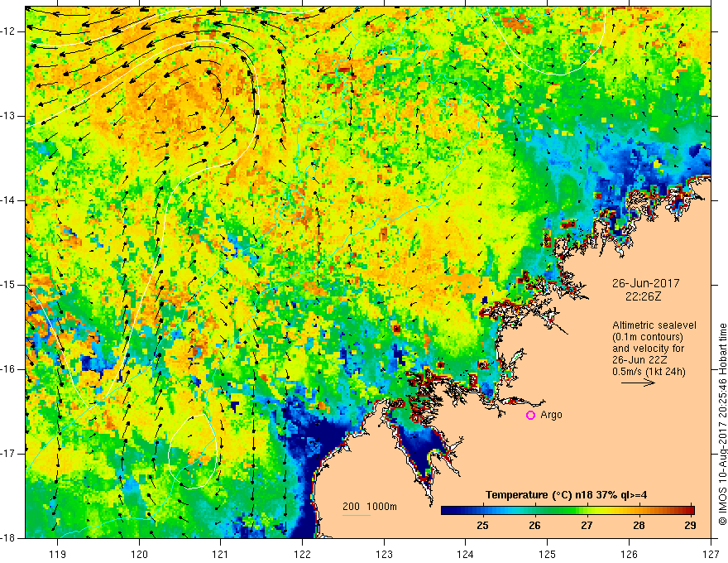Click the IMOS copyright timestamp vertical text
This screenshot has height=563, width=728.
click(722, 425)
